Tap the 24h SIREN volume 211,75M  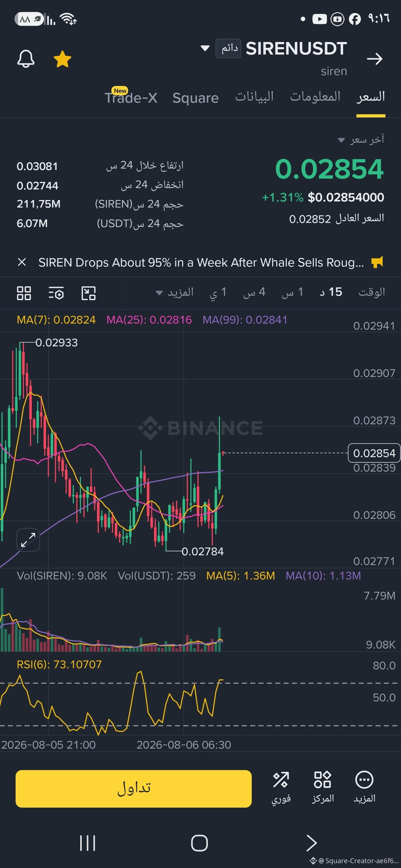pyautogui.click(x=39, y=204)
